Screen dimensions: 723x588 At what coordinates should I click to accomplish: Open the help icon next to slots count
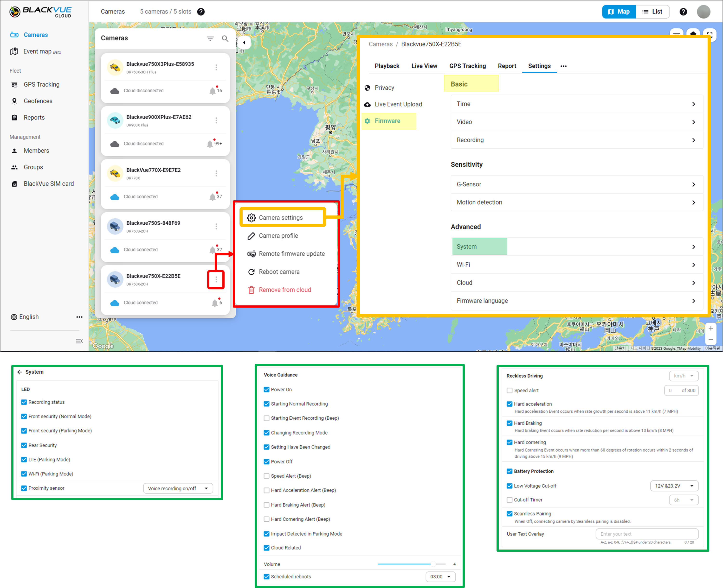(201, 12)
